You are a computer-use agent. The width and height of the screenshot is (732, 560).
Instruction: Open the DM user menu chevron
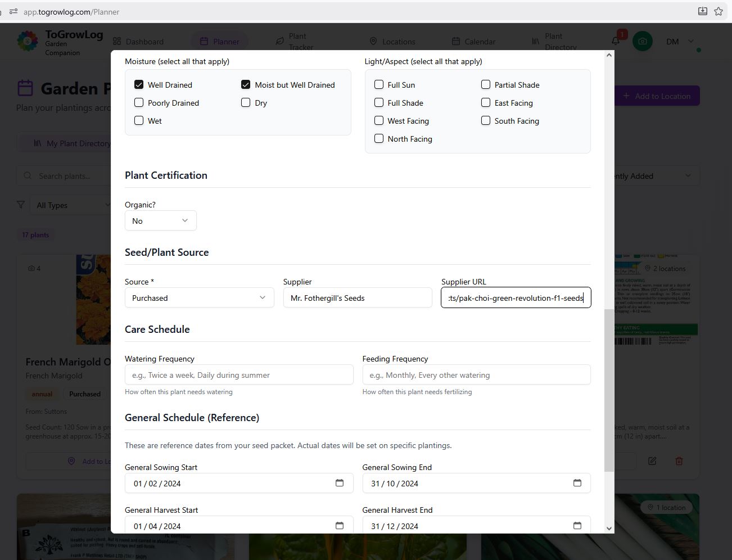691,41
